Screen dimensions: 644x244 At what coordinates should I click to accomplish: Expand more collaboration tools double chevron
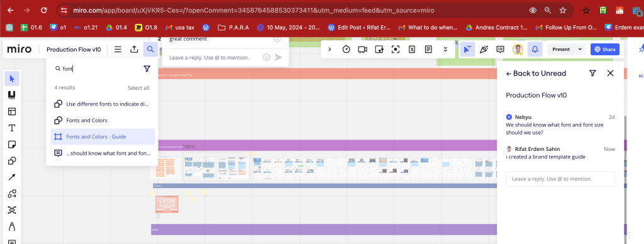[446, 49]
